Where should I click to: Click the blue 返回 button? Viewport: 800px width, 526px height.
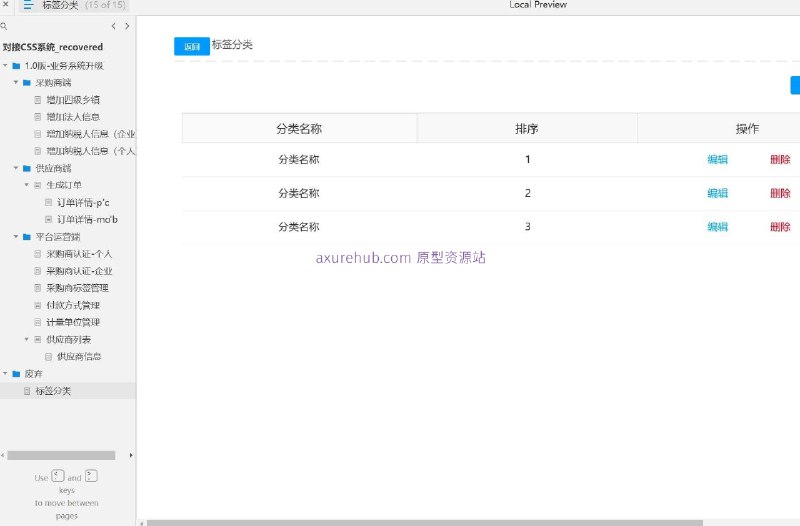coord(192,46)
